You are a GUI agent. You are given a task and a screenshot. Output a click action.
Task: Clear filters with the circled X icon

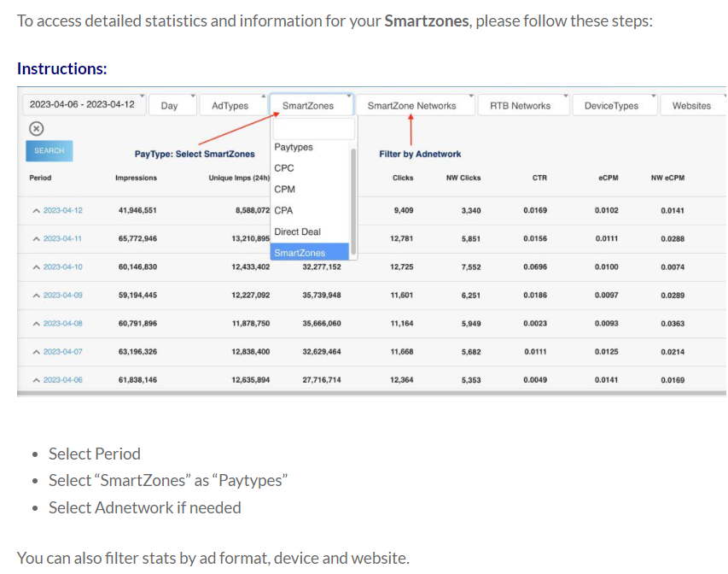(36, 129)
